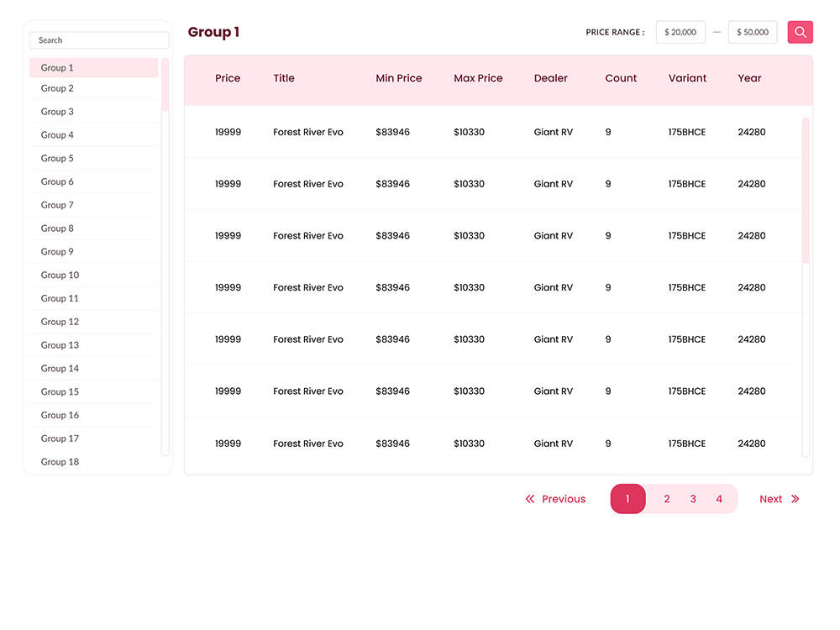
Task: Click the double-chevron icon after Next
Action: click(795, 499)
